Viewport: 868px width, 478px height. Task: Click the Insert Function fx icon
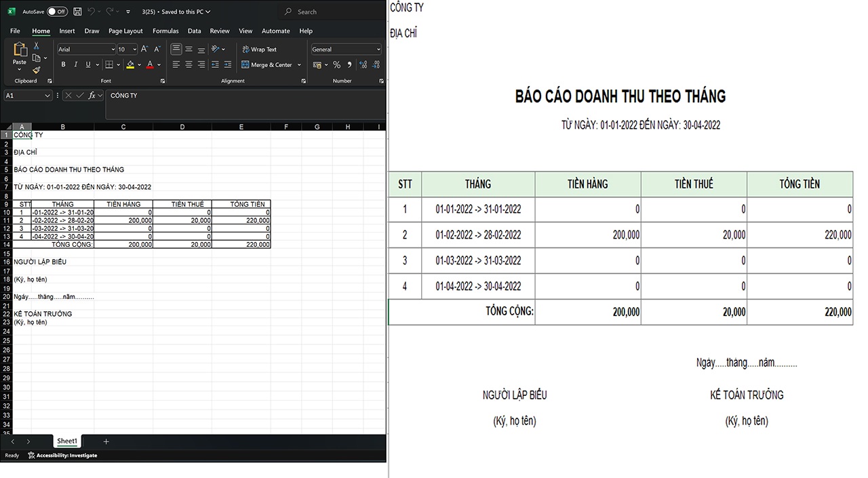click(x=93, y=96)
